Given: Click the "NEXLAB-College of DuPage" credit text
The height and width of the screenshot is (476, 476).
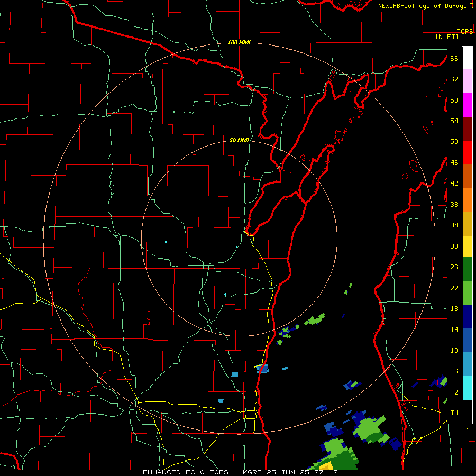Looking at the screenshot, I should pyautogui.click(x=422, y=6).
